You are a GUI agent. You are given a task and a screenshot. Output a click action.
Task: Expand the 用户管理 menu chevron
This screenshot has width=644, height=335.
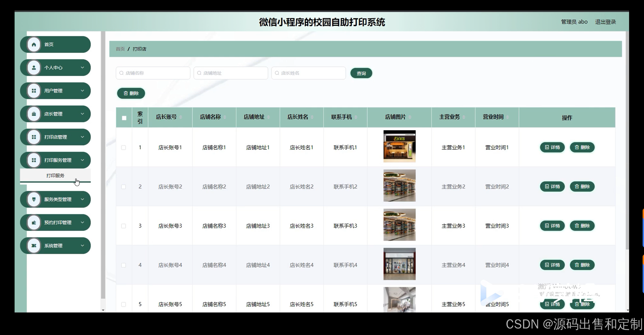pyautogui.click(x=82, y=91)
